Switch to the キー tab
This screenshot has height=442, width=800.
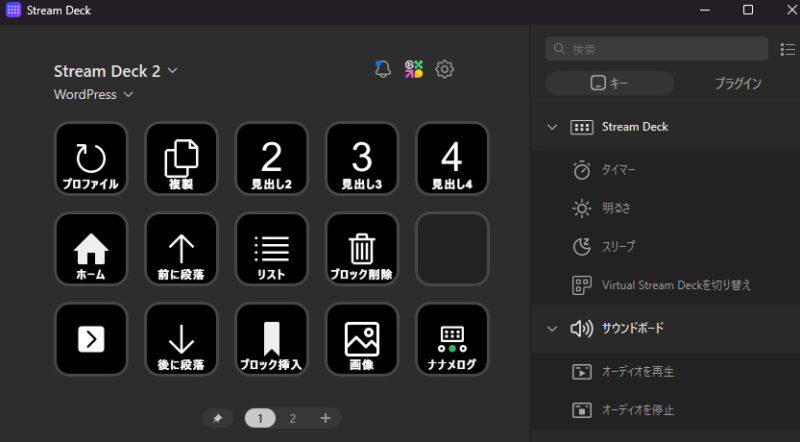click(x=610, y=83)
